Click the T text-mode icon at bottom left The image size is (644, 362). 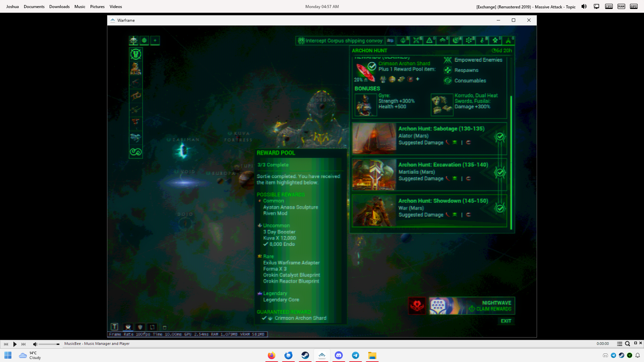[x=114, y=327]
